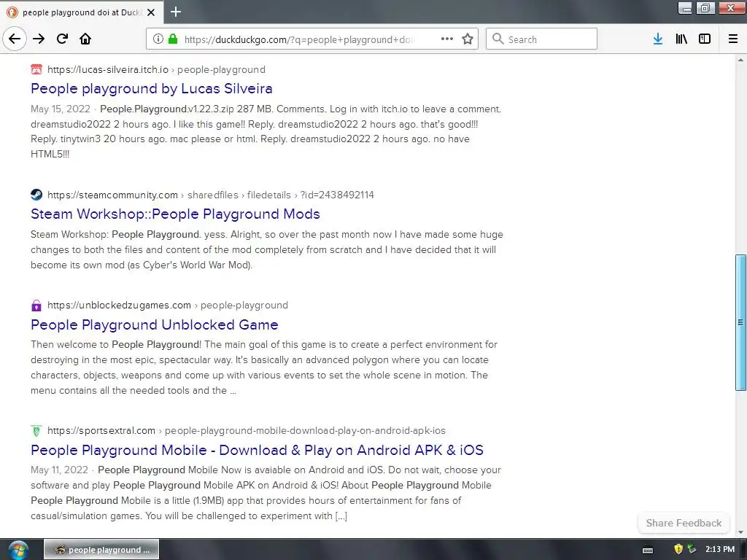Viewport: 747px width, 560px height.
Task: Click the Steam favicon icon
Action: pyautogui.click(x=36, y=195)
